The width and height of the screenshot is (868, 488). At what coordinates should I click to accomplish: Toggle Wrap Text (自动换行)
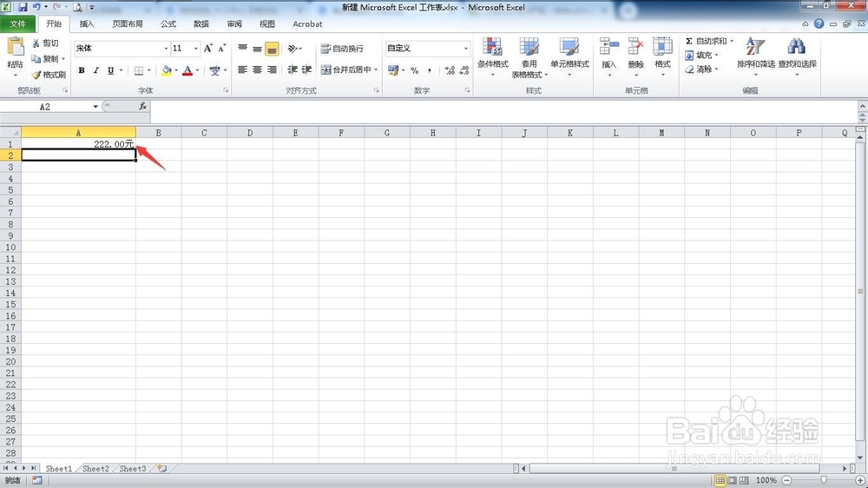point(342,49)
